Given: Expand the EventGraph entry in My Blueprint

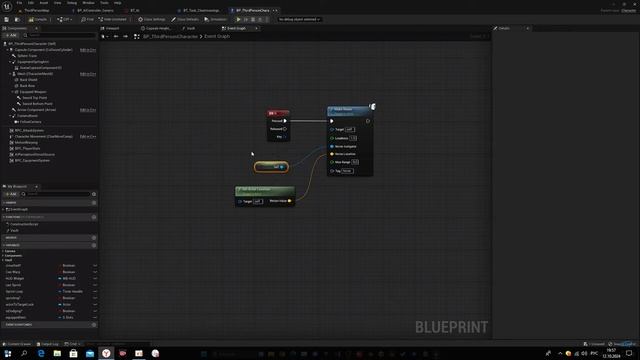Looking at the screenshot, I should (4, 209).
